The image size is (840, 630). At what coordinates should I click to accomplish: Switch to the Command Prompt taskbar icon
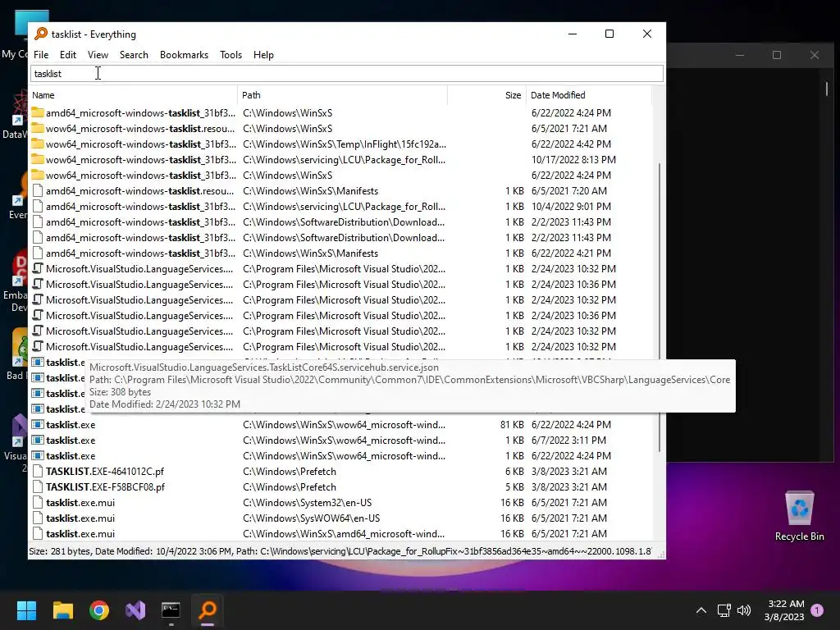(171, 609)
